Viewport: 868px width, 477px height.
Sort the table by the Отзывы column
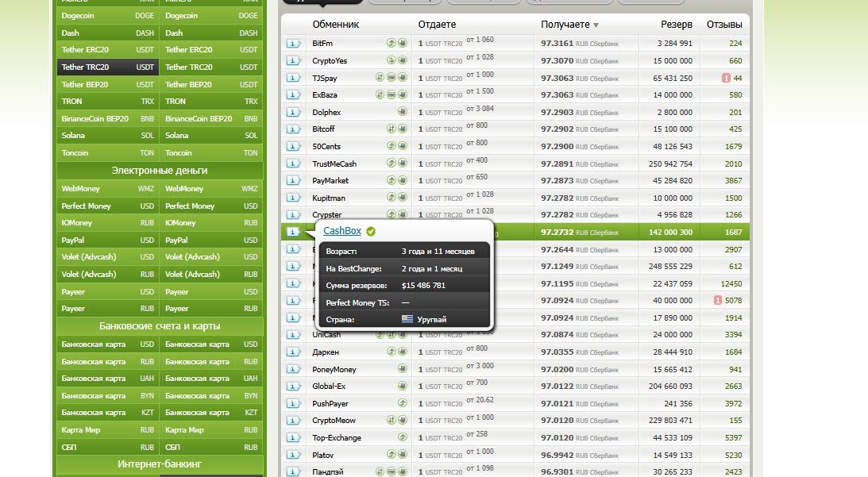pyautogui.click(x=723, y=25)
